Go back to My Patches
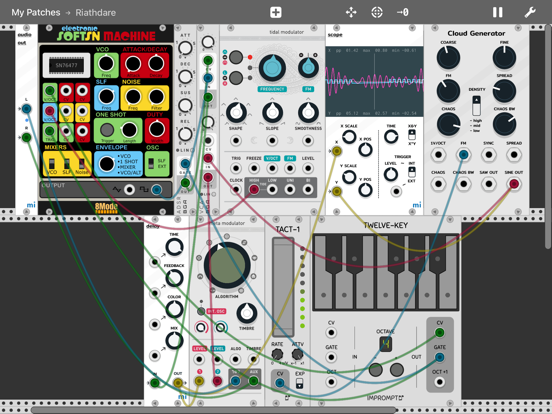Image resolution: width=552 pixels, height=414 pixels. 36,13
